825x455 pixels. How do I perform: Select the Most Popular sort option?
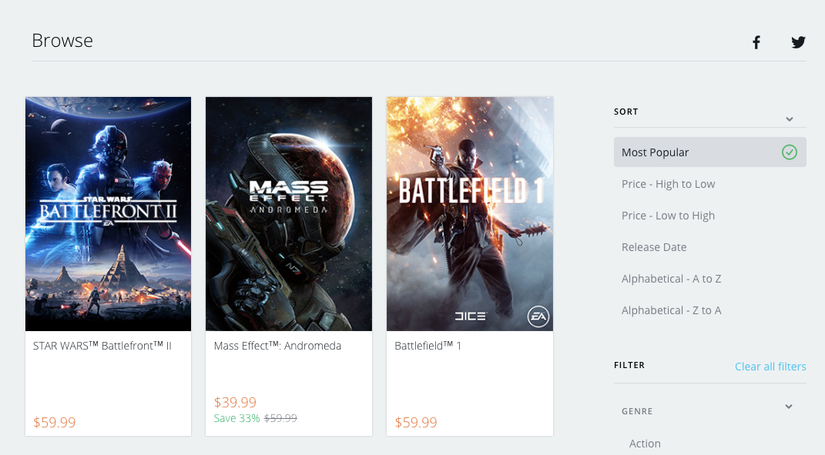coord(655,152)
